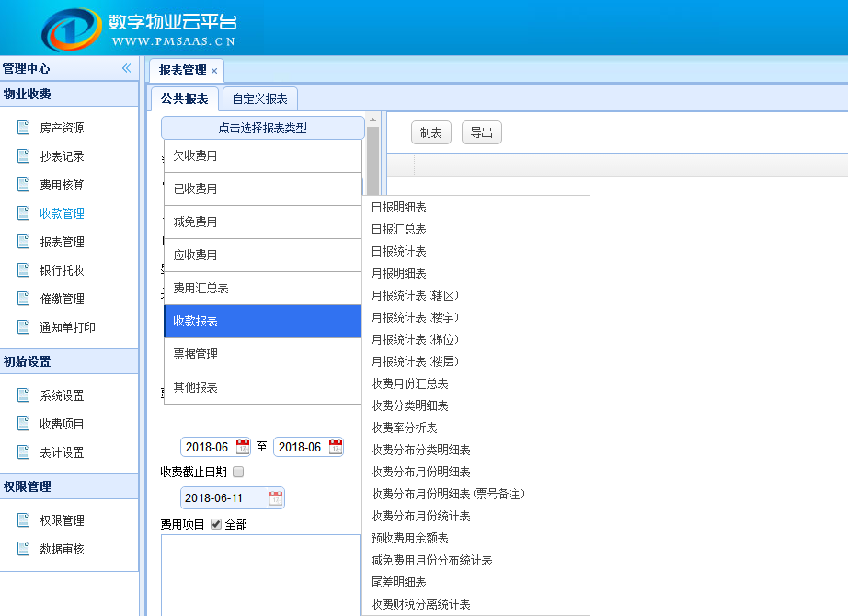Expand the 已收费用 report category

pos(262,188)
